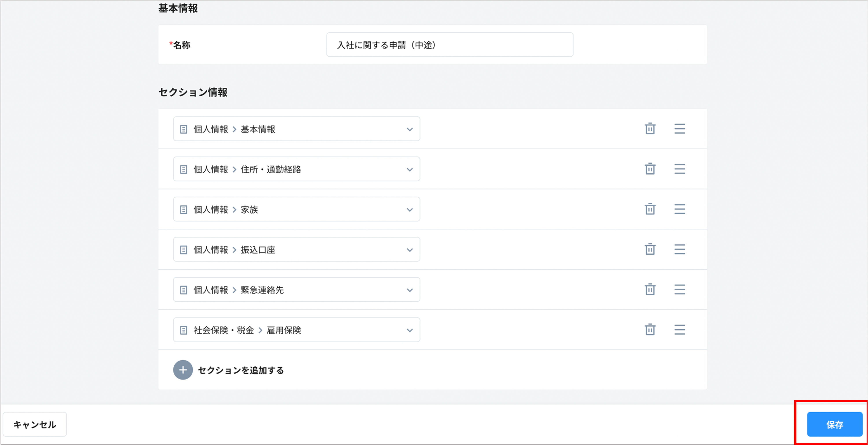Open the 個人情報 > 家族 dropdown
The height and width of the screenshot is (445, 868).
point(297,209)
